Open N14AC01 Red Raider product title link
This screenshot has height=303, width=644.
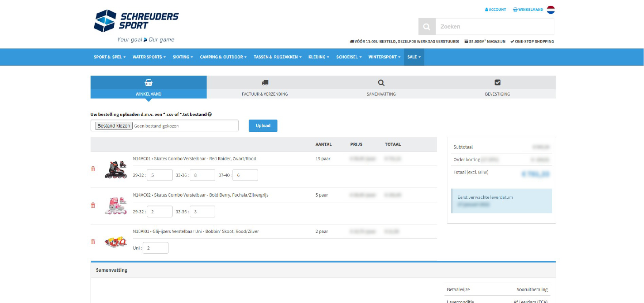[x=194, y=159]
